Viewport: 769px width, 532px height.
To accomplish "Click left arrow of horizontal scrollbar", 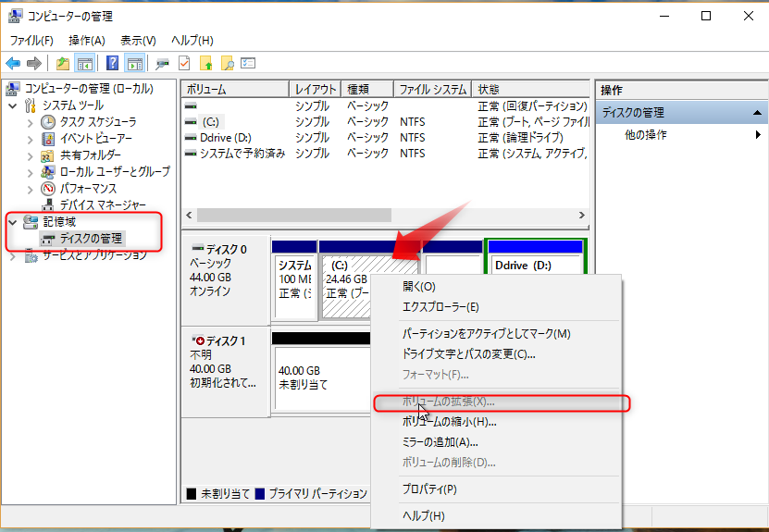I will point(190,216).
